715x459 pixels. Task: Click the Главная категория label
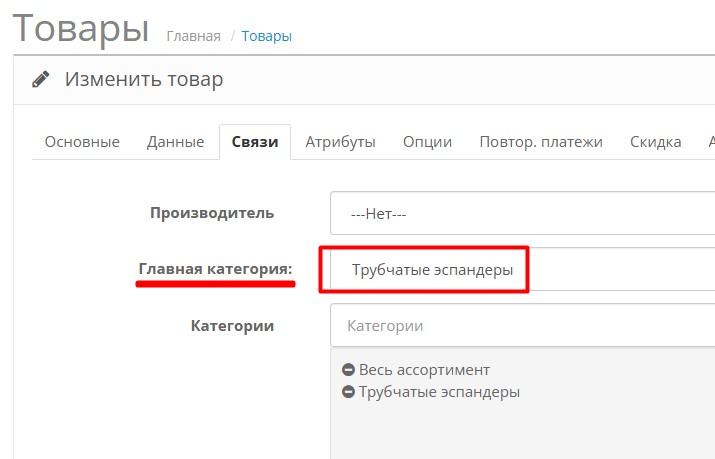(x=215, y=269)
